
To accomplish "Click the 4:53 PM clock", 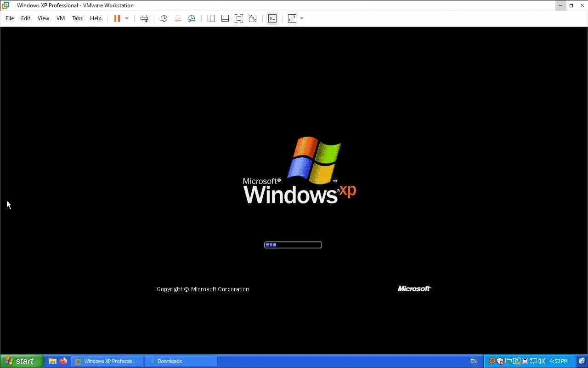I will pyautogui.click(x=559, y=361).
